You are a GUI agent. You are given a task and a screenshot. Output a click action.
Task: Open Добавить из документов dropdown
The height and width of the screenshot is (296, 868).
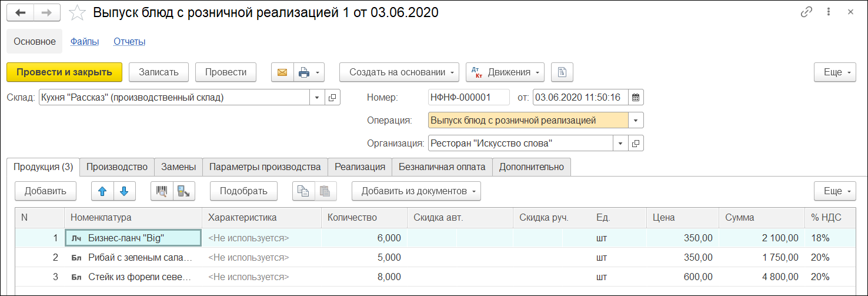point(416,191)
